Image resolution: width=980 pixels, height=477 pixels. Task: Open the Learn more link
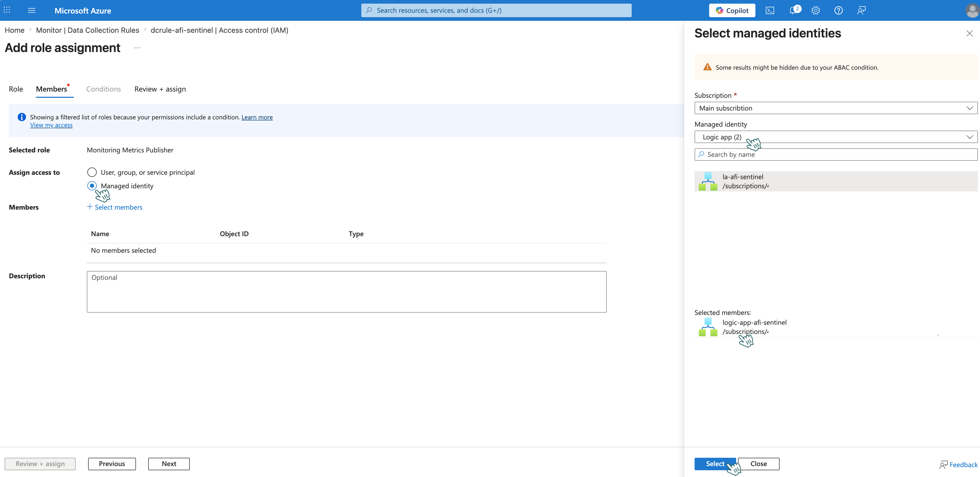click(257, 117)
